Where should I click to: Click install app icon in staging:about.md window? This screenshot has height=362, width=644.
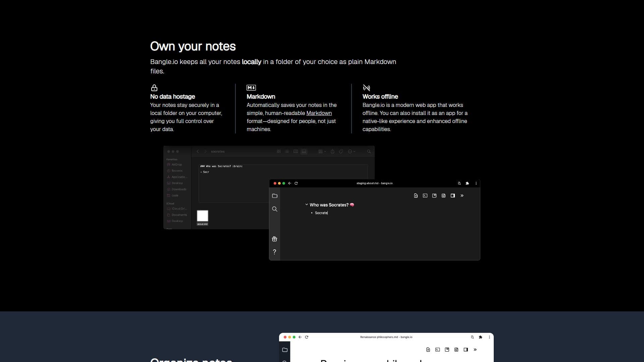(459, 183)
